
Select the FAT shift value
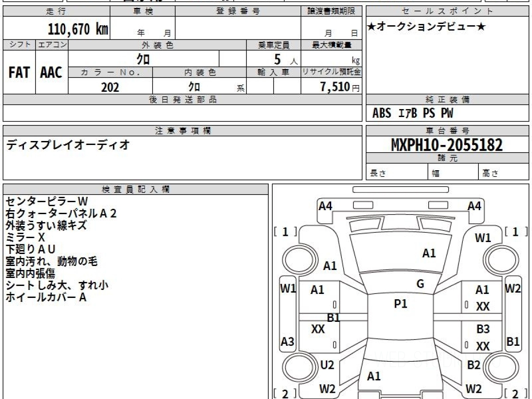tap(19, 73)
